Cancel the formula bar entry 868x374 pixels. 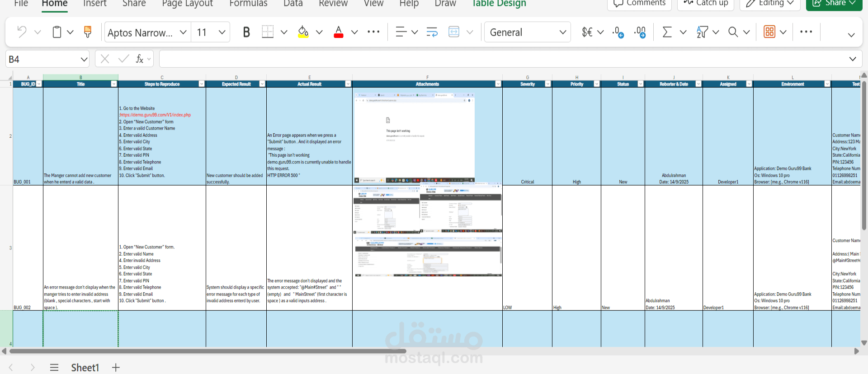tap(105, 59)
